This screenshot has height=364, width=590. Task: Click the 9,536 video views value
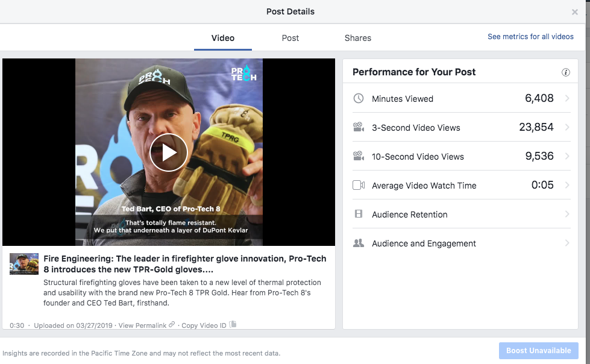coord(539,156)
